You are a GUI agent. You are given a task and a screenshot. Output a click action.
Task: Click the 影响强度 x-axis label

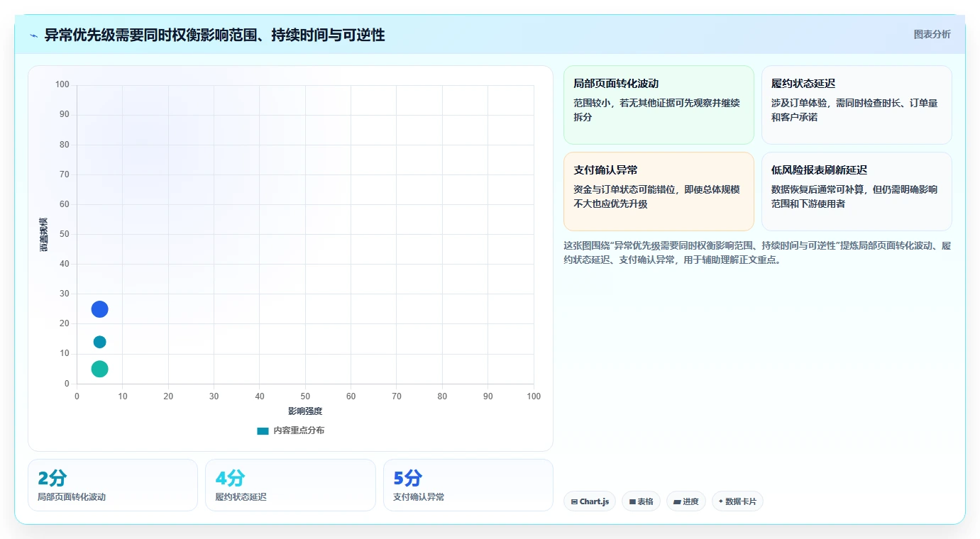pos(305,411)
